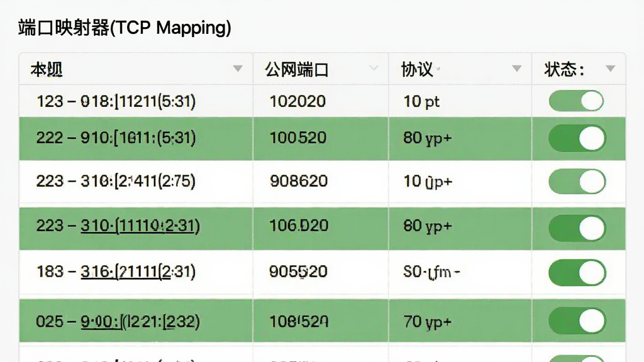The width and height of the screenshot is (644, 362).
Task: Switch off the mapping with port 905520
Action: [577, 273]
